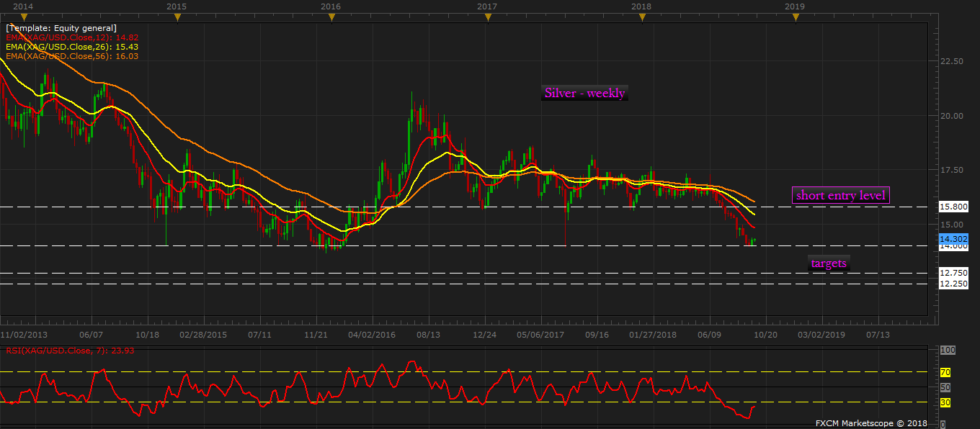Select the 2018 year marker triangle

coord(641,17)
